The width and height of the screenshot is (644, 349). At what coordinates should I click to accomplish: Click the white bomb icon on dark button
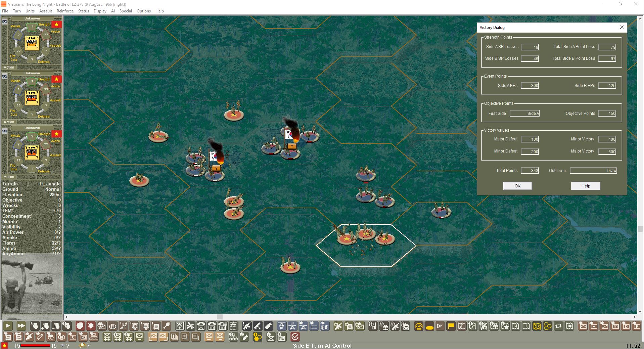coord(268,326)
